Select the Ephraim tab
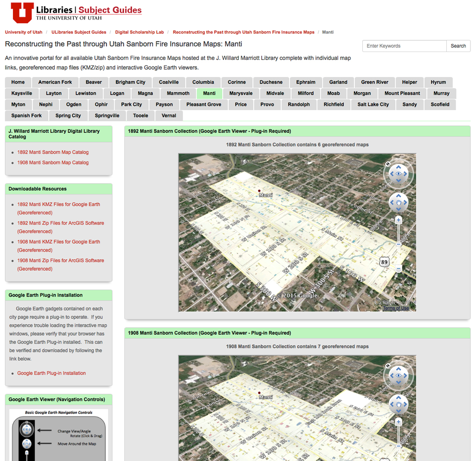The image size is (476, 461). click(x=306, y=82)
